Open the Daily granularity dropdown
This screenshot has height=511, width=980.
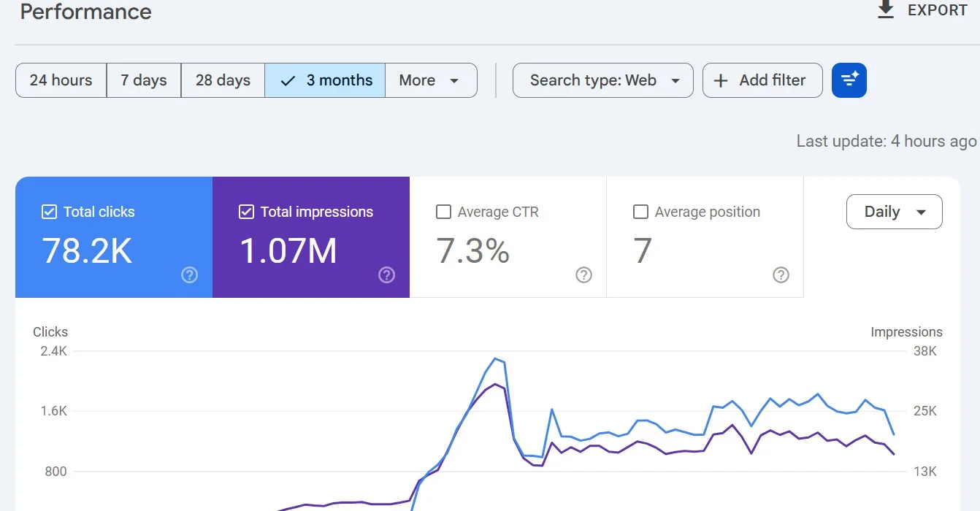point(894,212)
